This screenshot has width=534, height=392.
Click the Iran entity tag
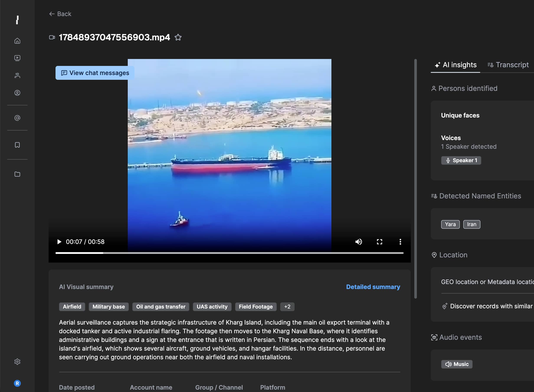472,224
